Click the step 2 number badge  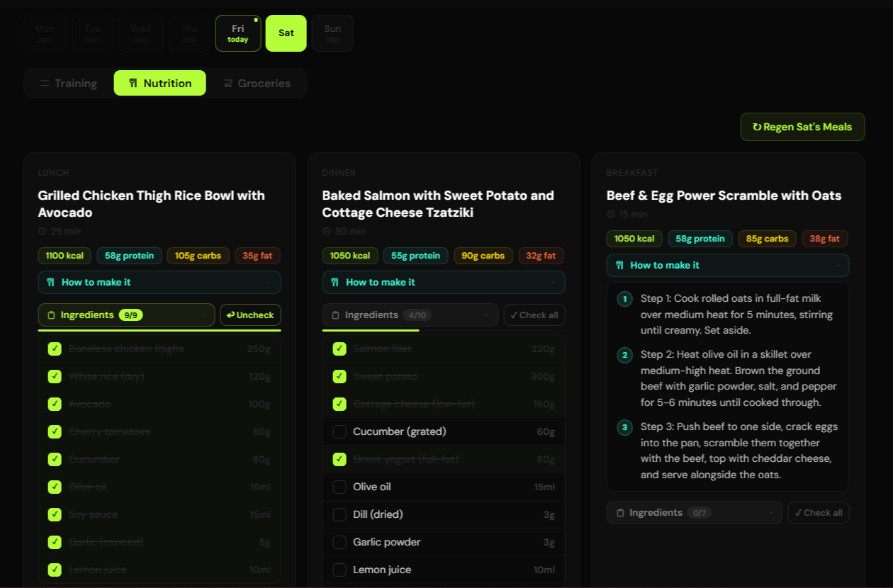coord(624,355)
